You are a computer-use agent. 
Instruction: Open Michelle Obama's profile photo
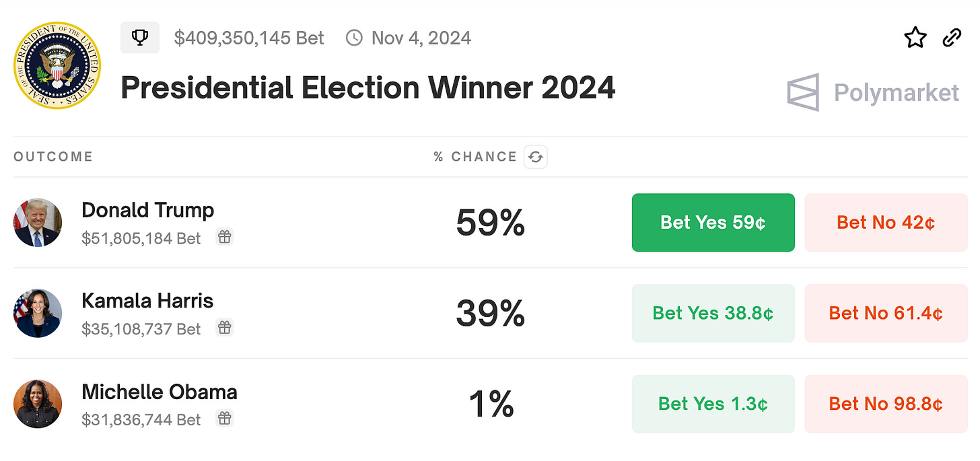(x=38, y=404)
